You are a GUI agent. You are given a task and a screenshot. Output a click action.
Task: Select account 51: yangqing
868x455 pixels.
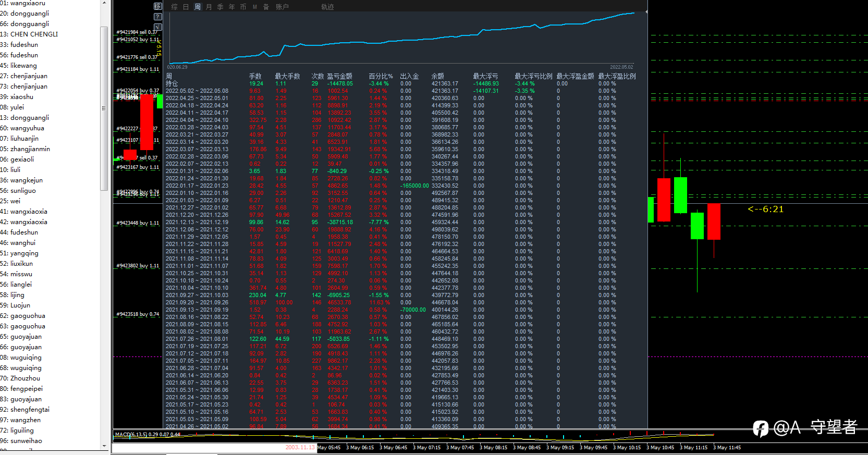coord(19,253)
